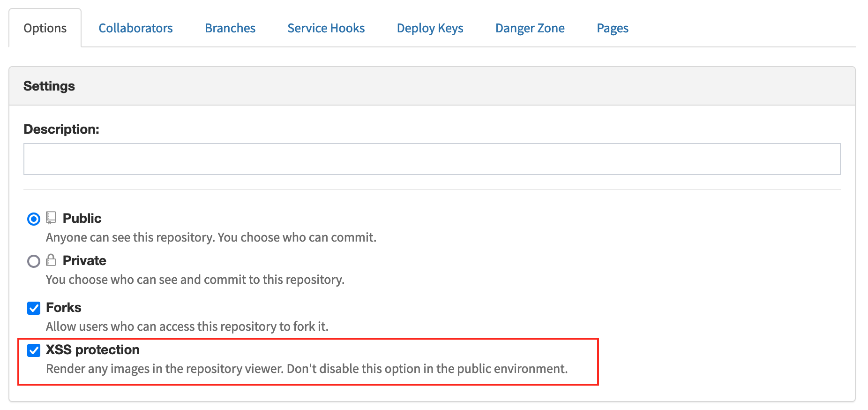Viewport: 868px width, 410px height.
Task: Select the Public radio button
Action: [34, 219]
